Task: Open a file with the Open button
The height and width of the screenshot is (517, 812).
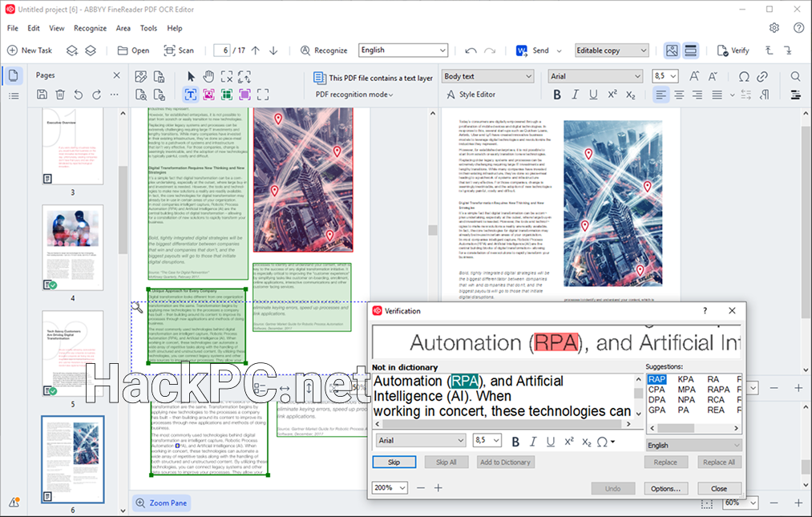Action: (133, 50)
